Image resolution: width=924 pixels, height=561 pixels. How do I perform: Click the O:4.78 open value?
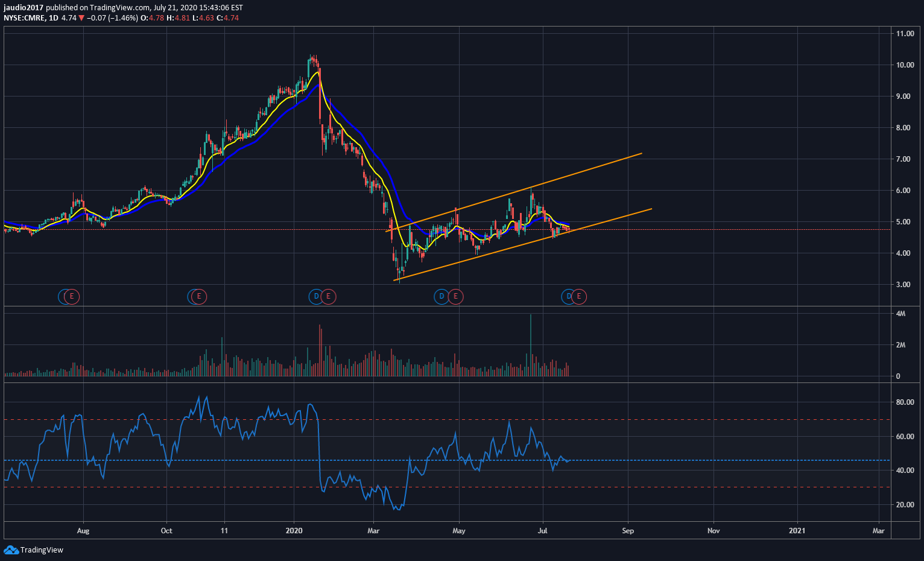[x=152, y=18]
